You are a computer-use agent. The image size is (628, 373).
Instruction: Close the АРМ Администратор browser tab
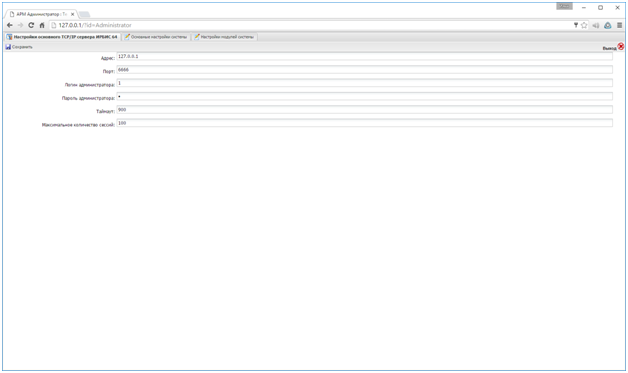72,14
